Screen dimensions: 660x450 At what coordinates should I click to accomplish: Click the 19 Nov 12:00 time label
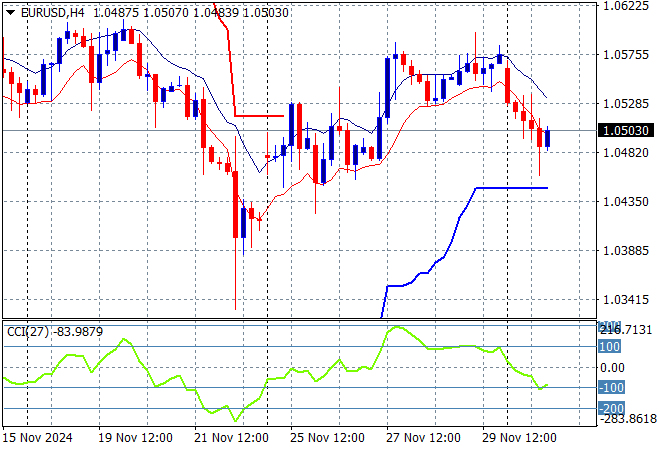[135, 438]
